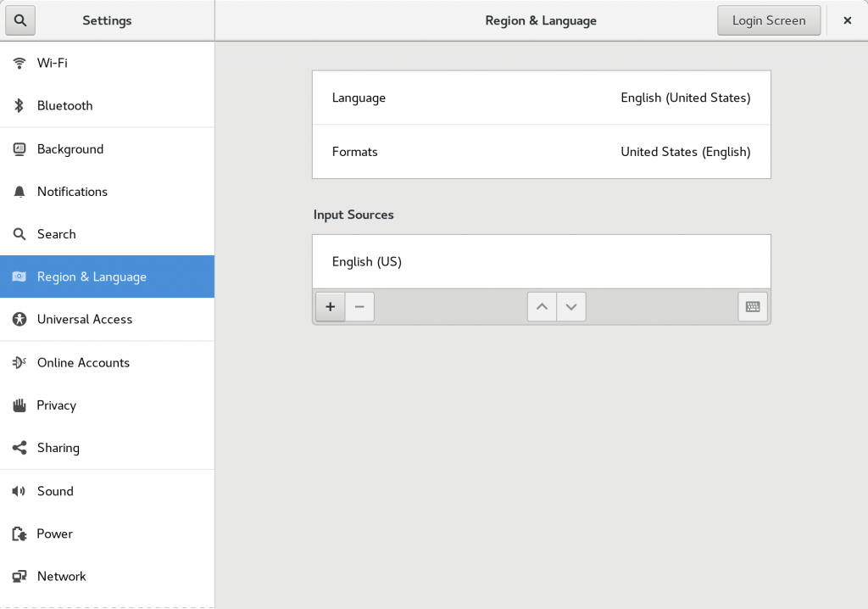Click the up arrow to reorder input source
Image resolution: width=868 pixels, height=609 pixels.
coord(542,306)
